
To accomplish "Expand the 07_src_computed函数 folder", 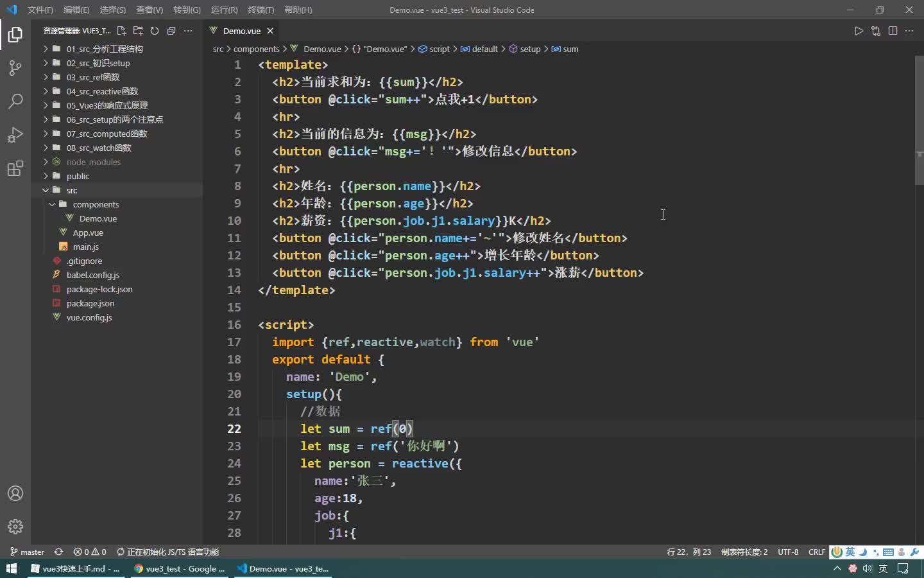I will tap(117, 134).
